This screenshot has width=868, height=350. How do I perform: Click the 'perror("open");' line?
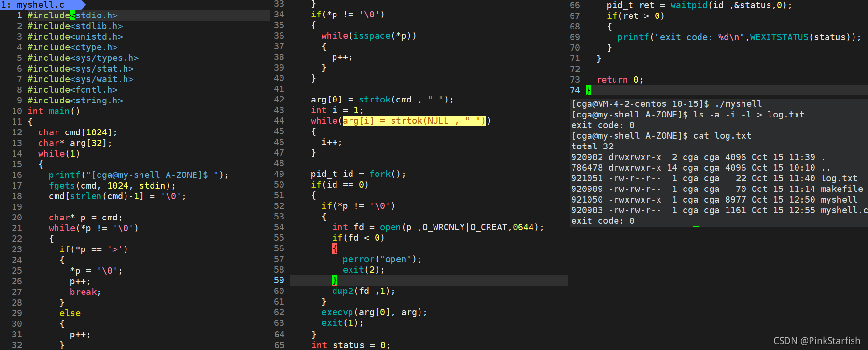coord(382,259)
